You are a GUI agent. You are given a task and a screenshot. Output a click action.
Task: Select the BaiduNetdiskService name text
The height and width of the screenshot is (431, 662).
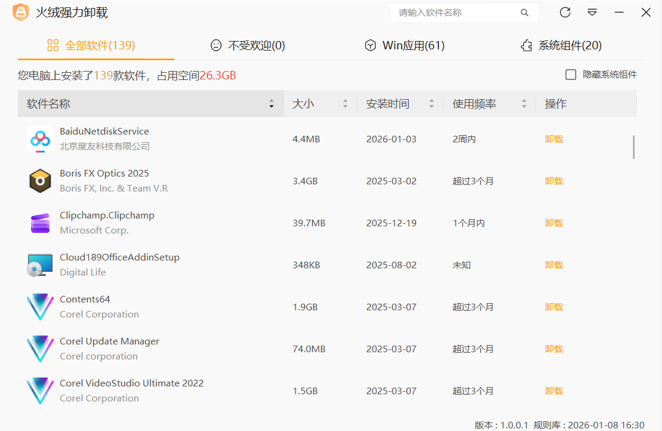[x=104, y=131]
